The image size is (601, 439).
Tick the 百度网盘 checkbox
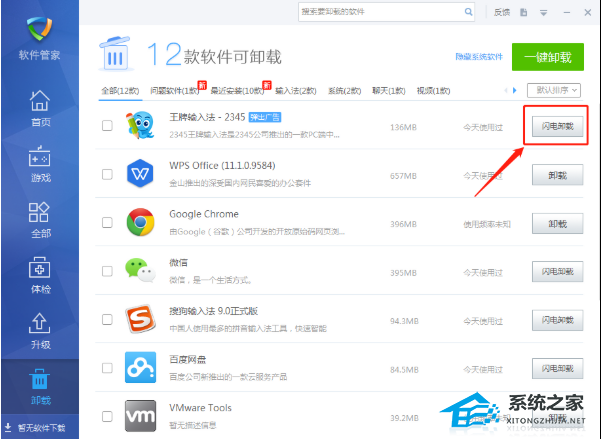pos(107,368)
